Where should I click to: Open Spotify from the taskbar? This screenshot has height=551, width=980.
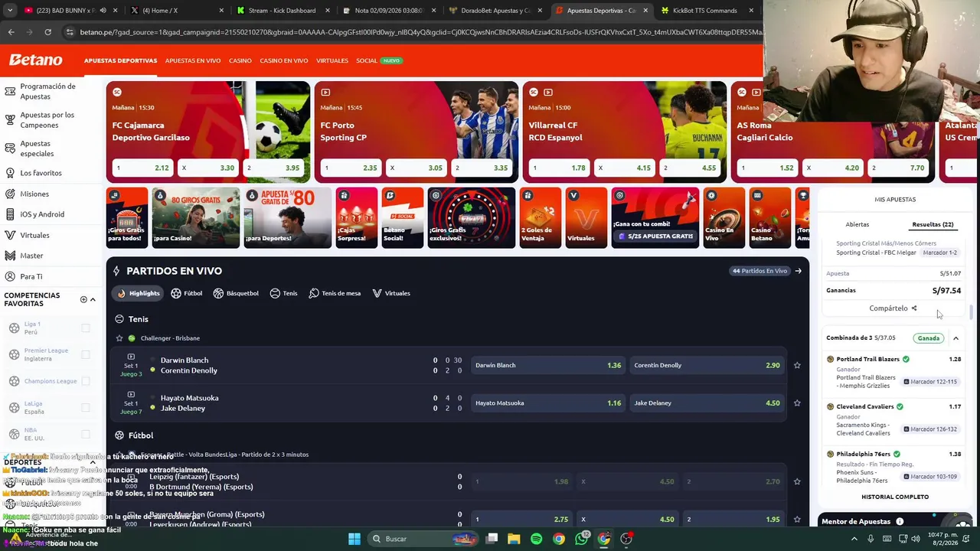point(536,539)
